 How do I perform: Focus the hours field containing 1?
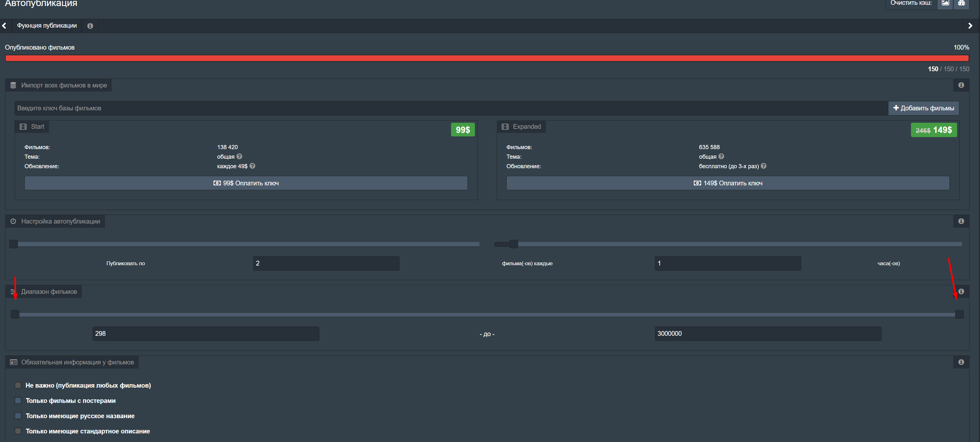[728, 263]
